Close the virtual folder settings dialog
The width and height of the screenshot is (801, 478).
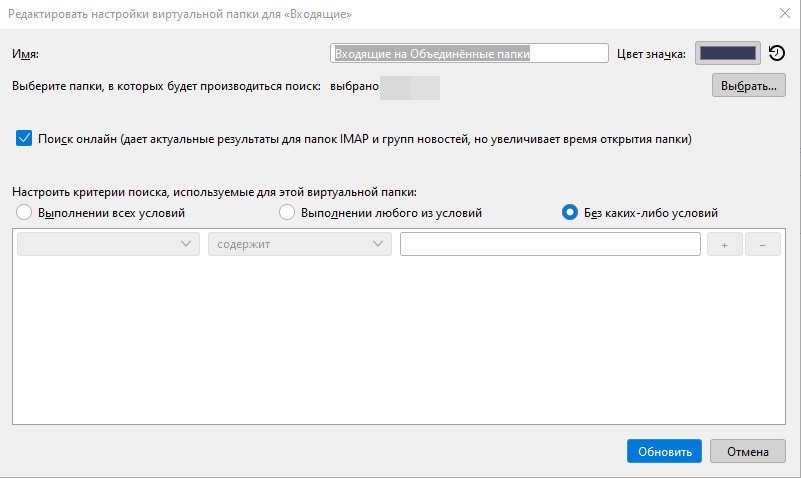tap(783, 14)
